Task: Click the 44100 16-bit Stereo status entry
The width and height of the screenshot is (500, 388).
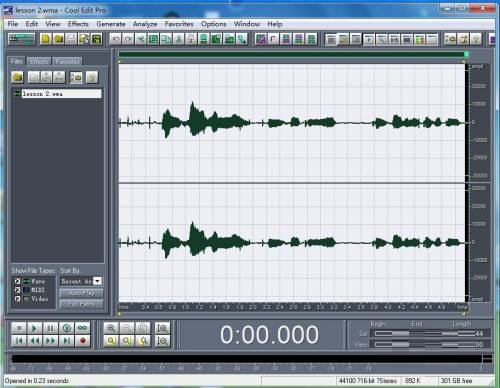Action: coord(368,381)
